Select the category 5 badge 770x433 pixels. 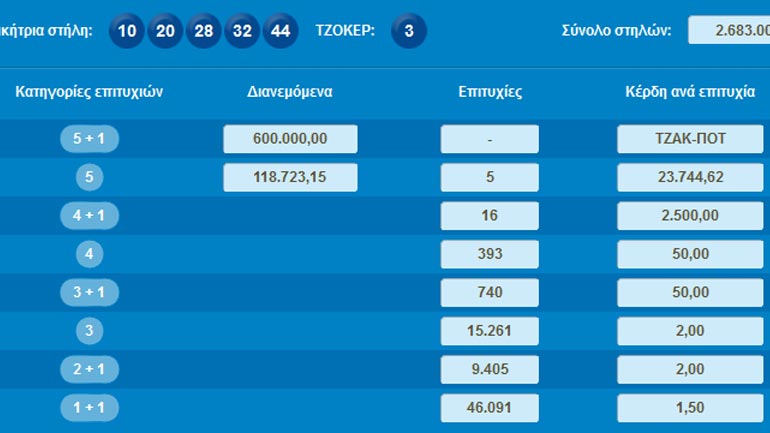click(x=89, y=177)
